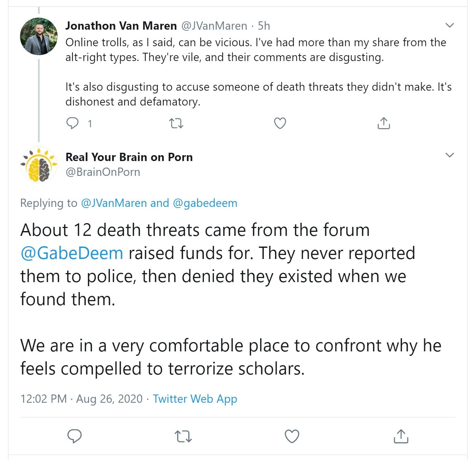Click @JVanMaren in the Replying to line
This screenshot has width=476, height=460.
click(114, 203)
